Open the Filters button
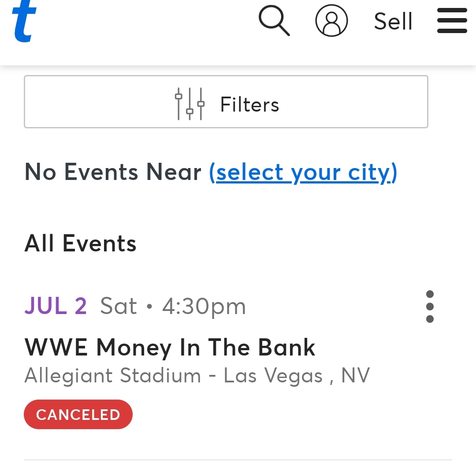Image resolution: width=476 pixels, height=464 pixels. (x=226, y=102)
